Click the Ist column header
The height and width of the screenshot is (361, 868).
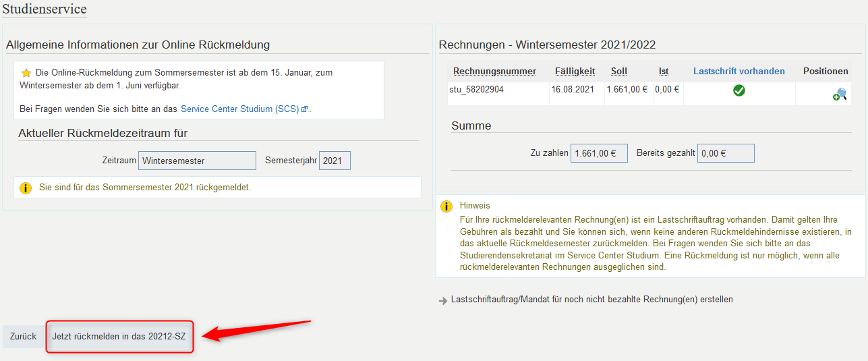664,71
